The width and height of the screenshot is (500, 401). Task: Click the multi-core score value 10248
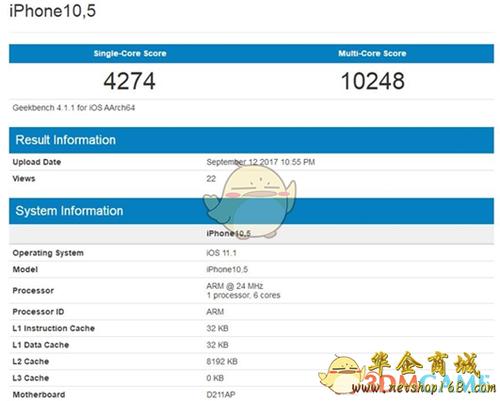click(x=373, y=81)
